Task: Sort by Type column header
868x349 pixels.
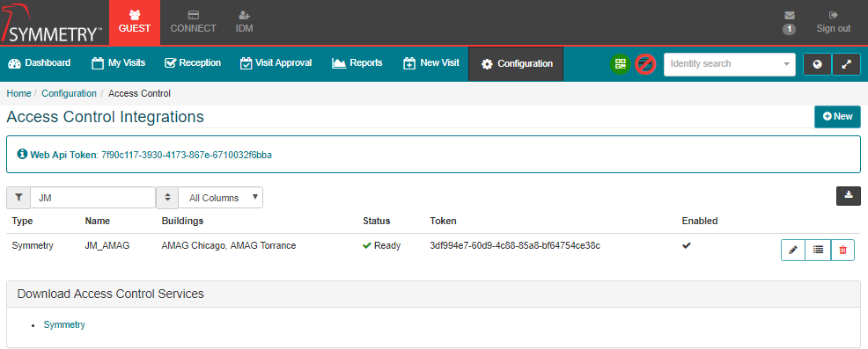Action: 22,221
